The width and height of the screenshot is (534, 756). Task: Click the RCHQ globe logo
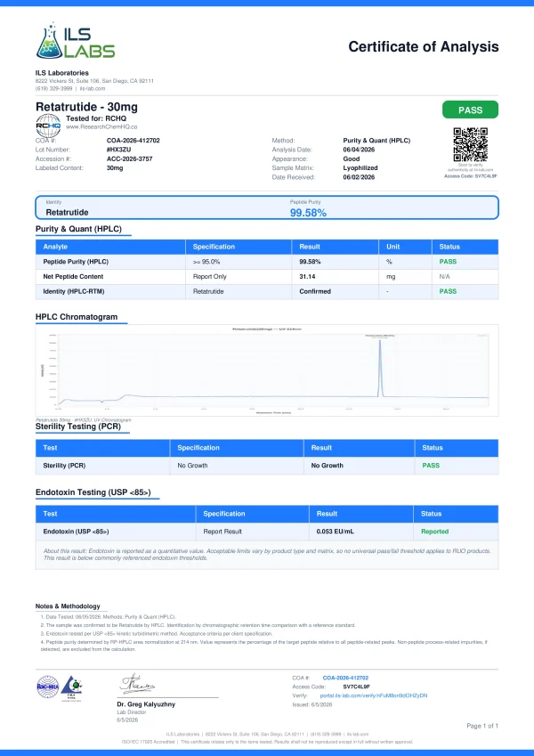tap(48, 126)
